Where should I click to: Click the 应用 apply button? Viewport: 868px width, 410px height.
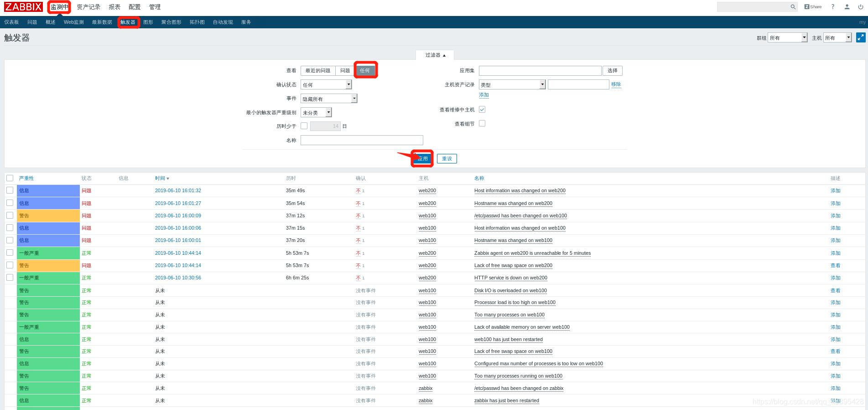(422, 158)
